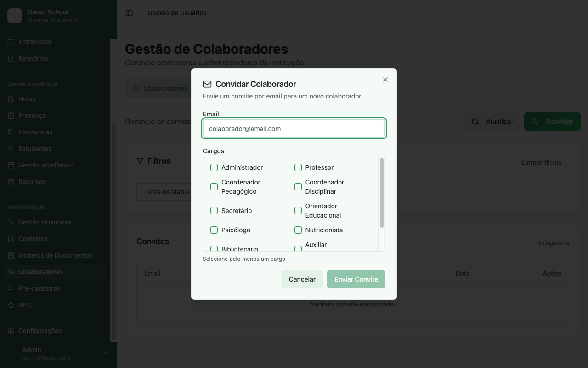588x368 pixels.
Task: Click the Pendencias checklist icon
Action: point(11,132)
